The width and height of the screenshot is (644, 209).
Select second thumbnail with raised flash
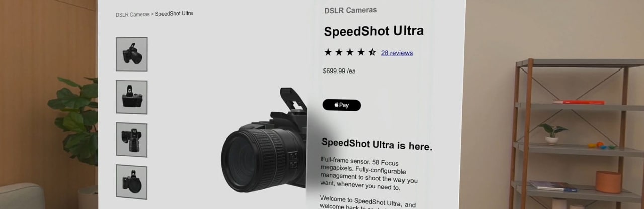click(x=132, y=97)
